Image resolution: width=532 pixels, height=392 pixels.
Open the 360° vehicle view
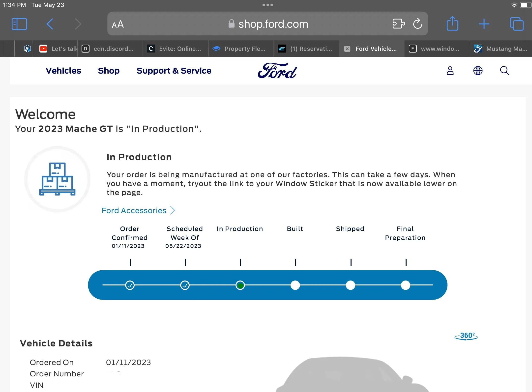(x=466, y=336)
